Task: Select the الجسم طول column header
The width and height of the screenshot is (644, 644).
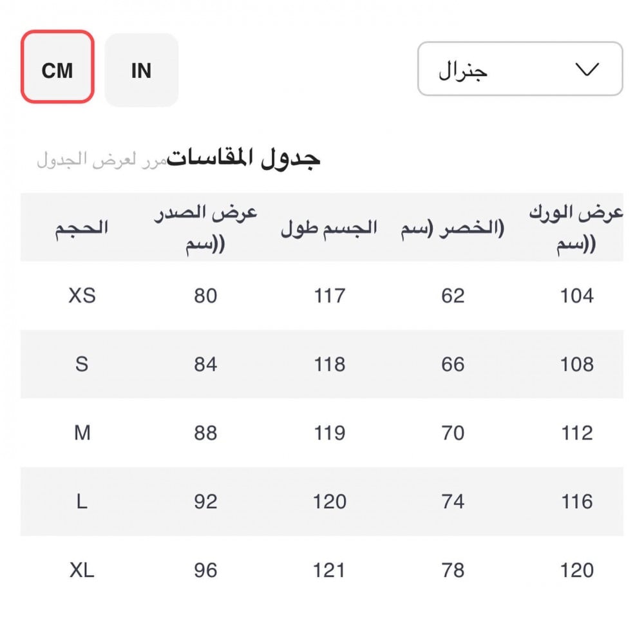Action: pos(329,229)
